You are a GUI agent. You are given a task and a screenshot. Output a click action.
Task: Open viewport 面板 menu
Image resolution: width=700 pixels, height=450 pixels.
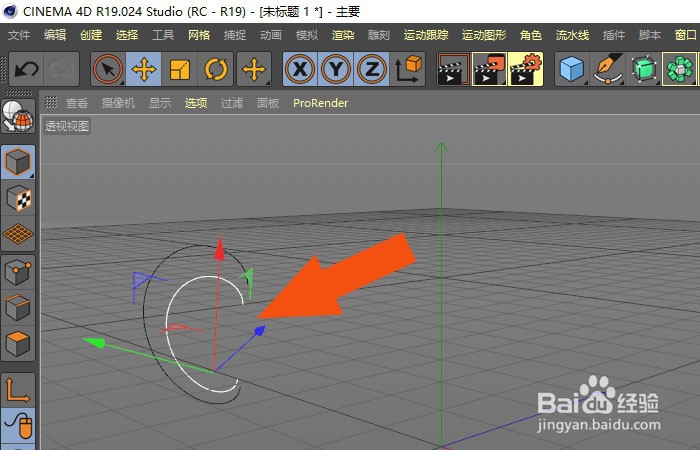coord(268,103)
